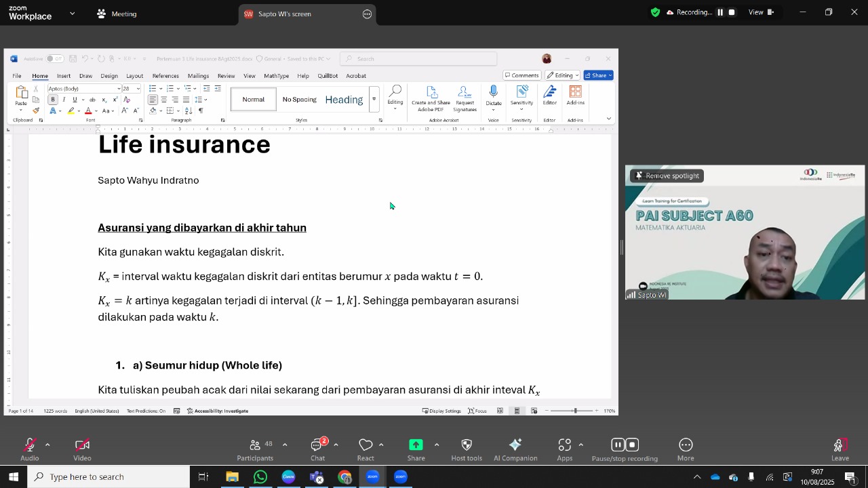Apply the text highlight color
The image size is (868, 488).
71,110
